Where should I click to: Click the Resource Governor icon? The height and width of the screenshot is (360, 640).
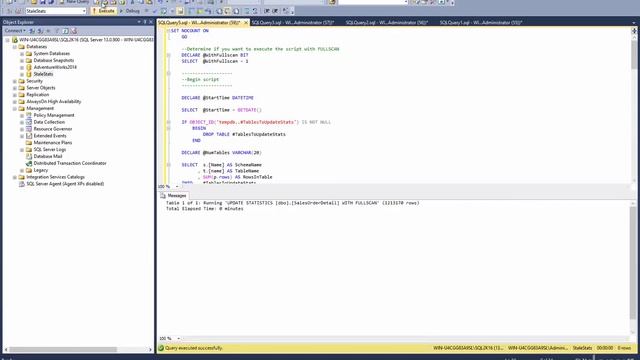(x=29, y=129)
